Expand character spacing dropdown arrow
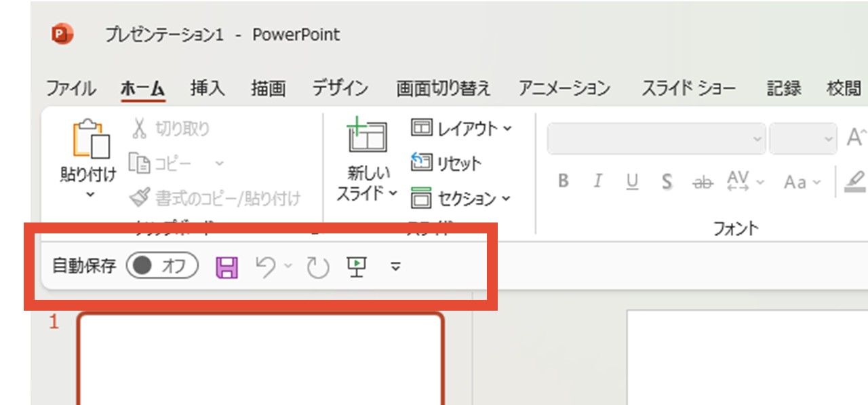The image size is (868, 405). 760,182
